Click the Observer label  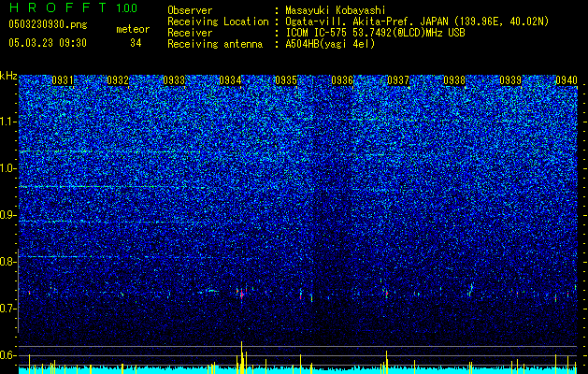point(190,10)
